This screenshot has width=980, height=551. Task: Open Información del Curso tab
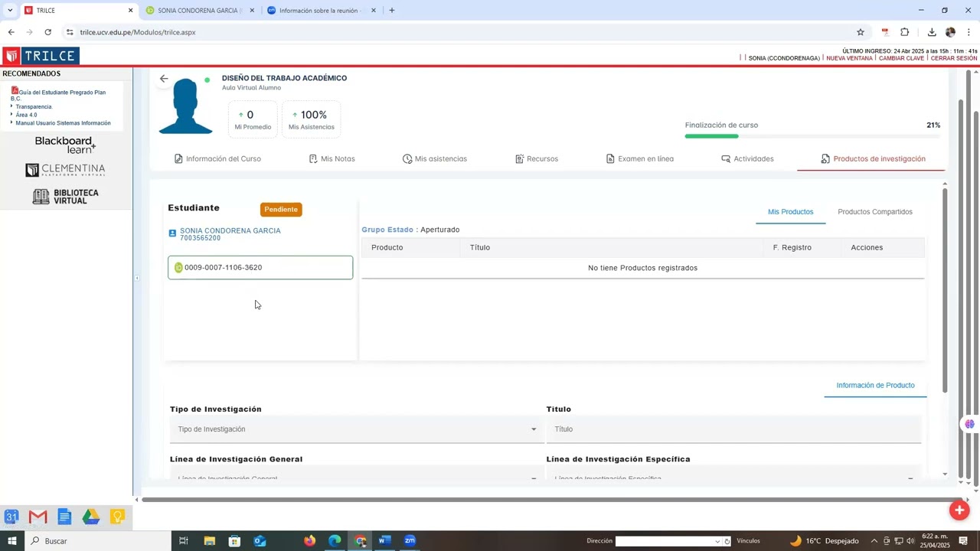click(x=217, y=158)
